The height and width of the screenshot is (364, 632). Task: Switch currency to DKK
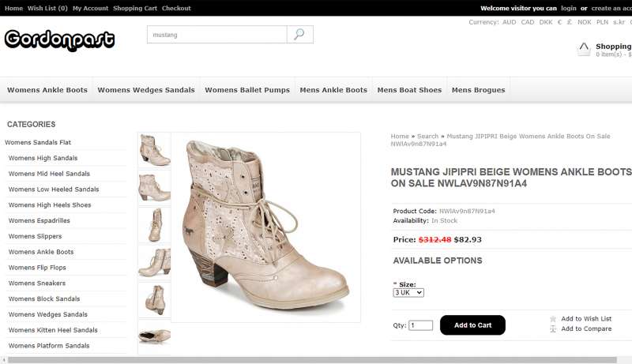point(546,22)
